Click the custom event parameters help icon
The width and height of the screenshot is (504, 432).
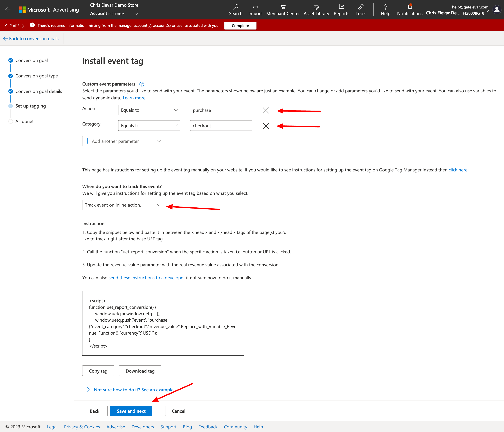tap(141, 84)
